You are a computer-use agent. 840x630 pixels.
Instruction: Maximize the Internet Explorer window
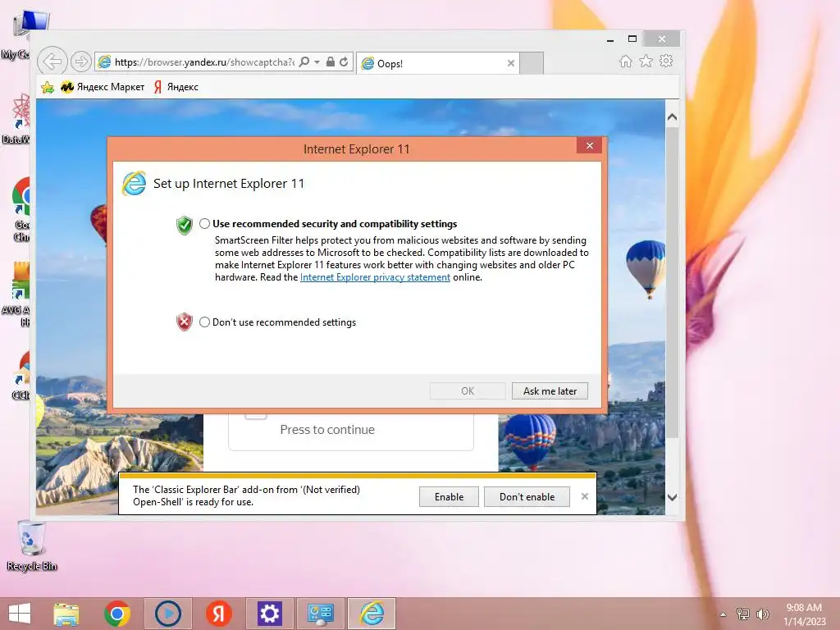point(632,39)
